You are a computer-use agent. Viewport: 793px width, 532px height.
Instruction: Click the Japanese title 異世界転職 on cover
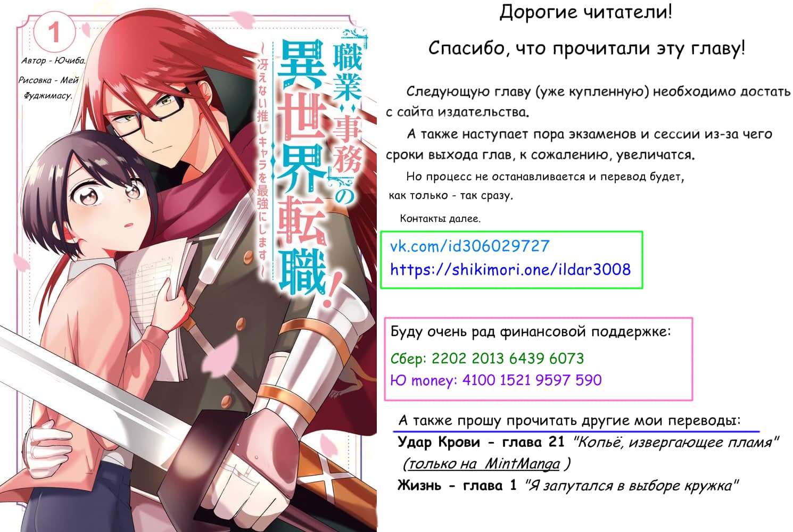(x=301, y=168)
